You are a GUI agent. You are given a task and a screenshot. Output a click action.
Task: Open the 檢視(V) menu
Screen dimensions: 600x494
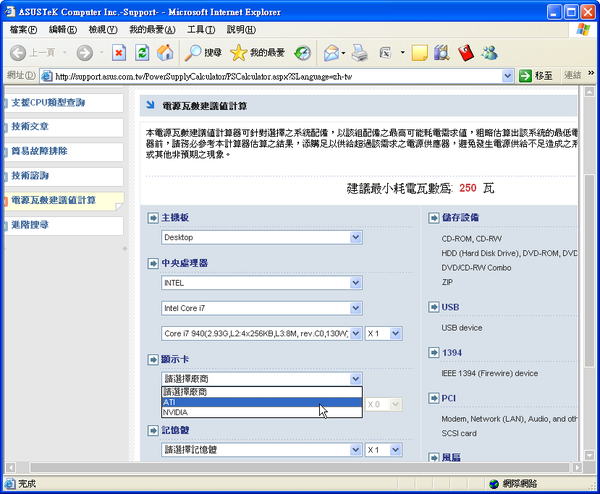[103, 29]
